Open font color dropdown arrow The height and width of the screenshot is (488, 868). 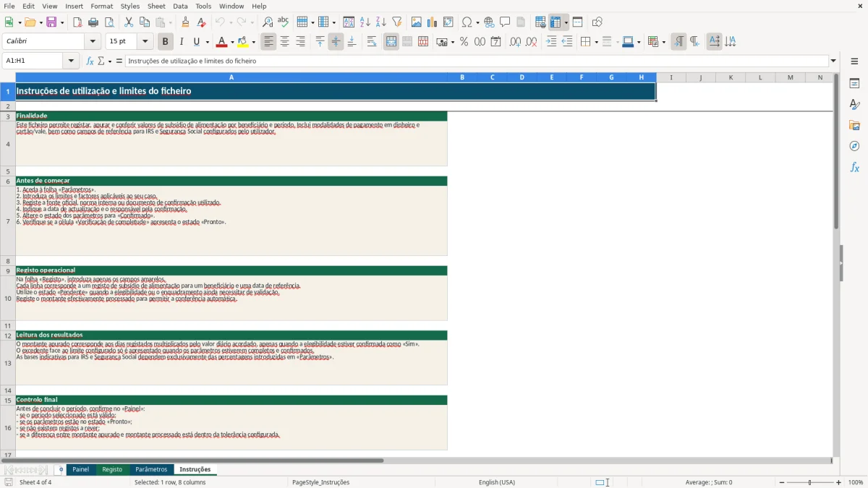[x=231, y=42]
